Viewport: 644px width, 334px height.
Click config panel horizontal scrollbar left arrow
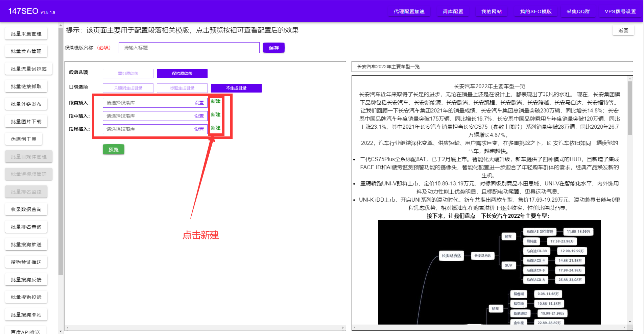coord(68,328)
